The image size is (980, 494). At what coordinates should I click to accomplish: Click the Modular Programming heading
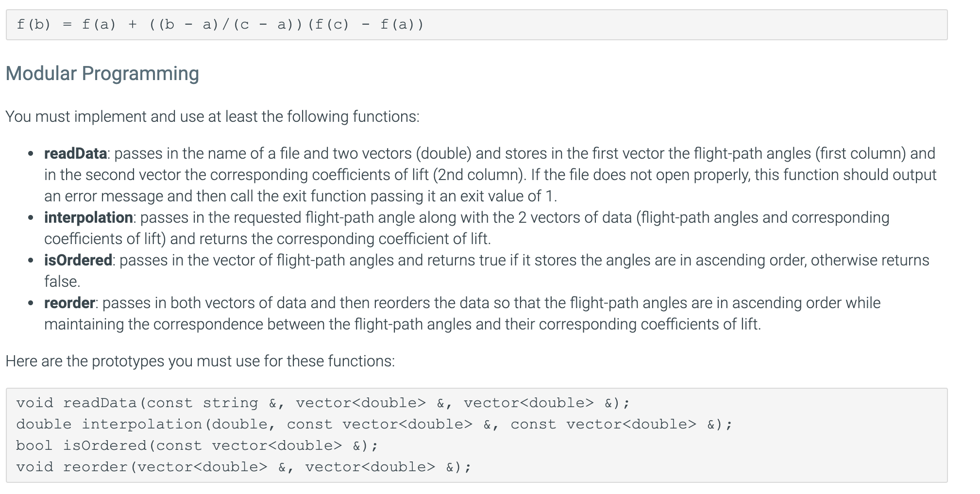102,73
